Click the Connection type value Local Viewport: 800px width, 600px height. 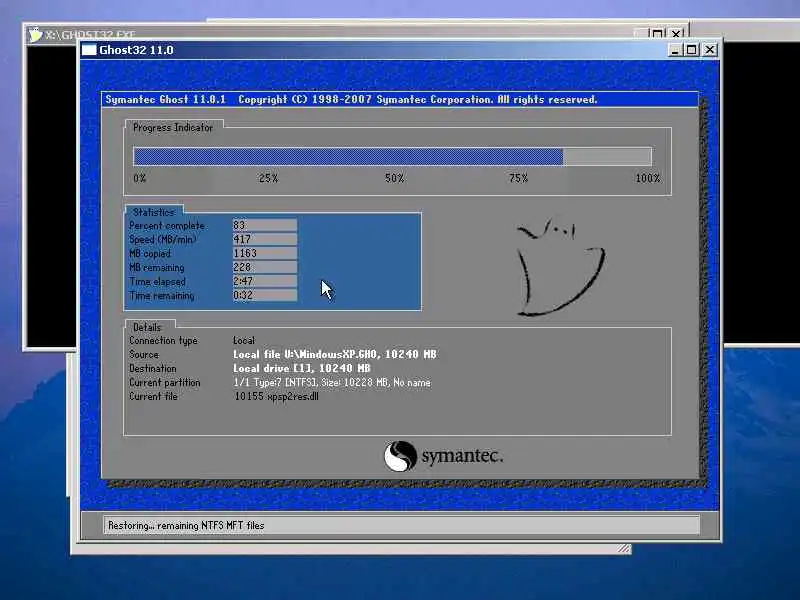click(244, 340)
